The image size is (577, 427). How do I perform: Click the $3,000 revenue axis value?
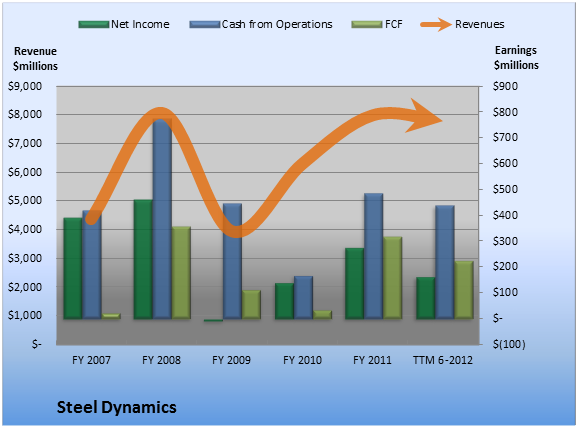(x=25, y=258)
